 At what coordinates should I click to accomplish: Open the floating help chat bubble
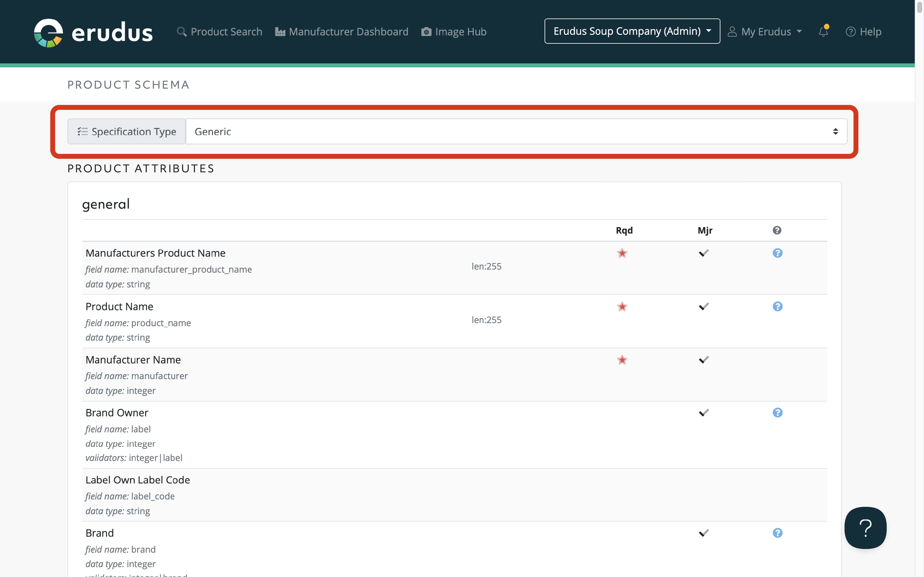[x=865, y=528]
